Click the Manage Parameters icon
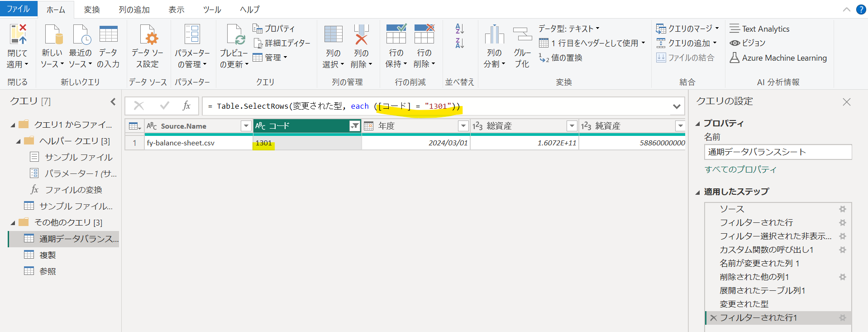This screenshot has height=332, width=868. (192, 34)
